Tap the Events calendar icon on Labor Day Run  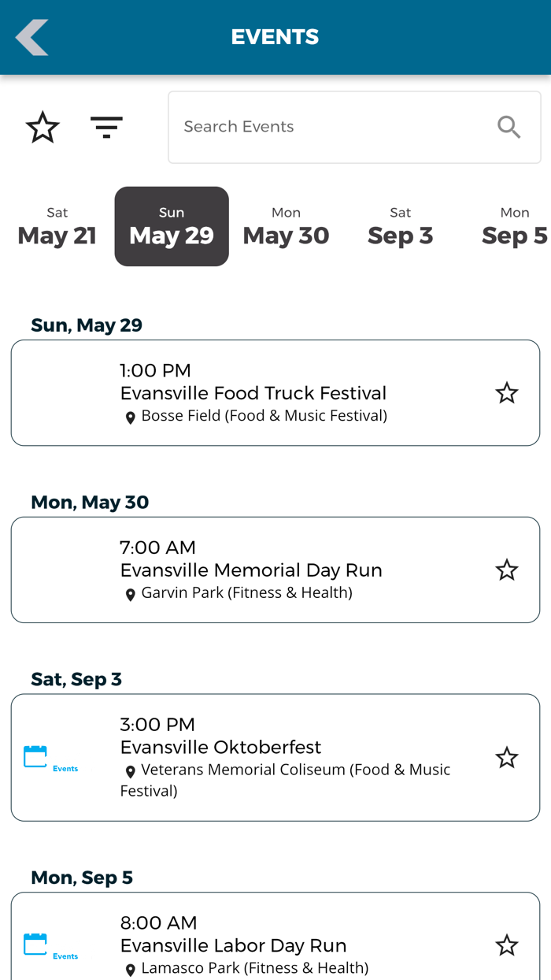point(35,945)
